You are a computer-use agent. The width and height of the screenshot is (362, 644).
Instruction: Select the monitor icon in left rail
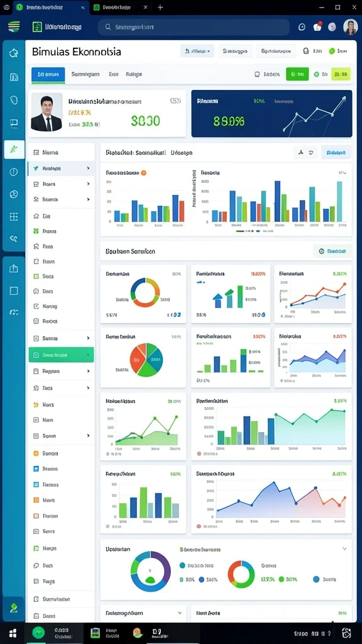[14, 123]
